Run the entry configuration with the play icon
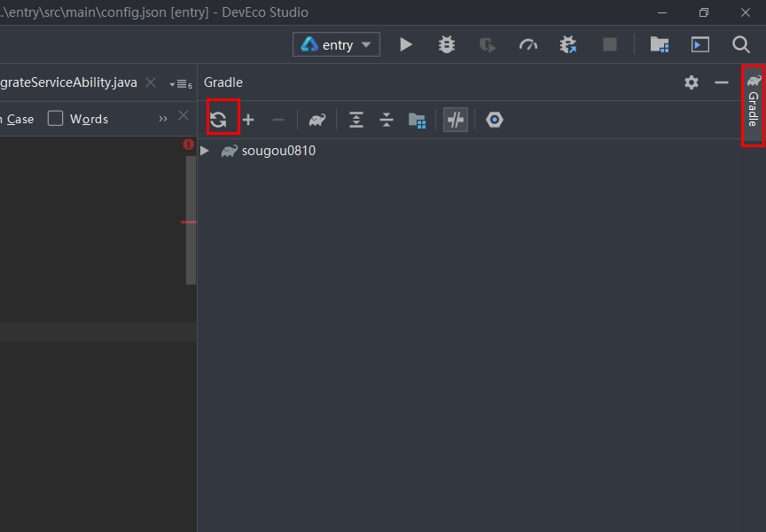The width and height of the screenshot is (766, 532). pos(405,45)
